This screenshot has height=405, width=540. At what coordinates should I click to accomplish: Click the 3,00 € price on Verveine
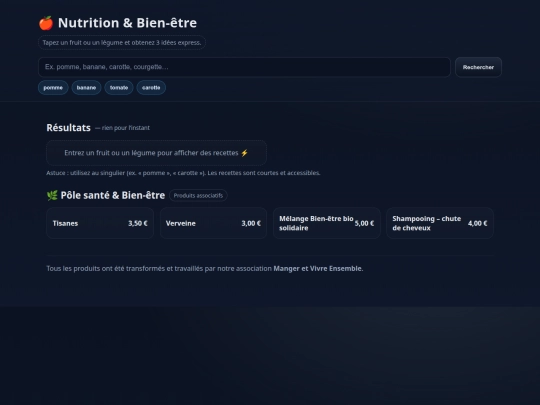pyautogui.click(x=251, y=224)
